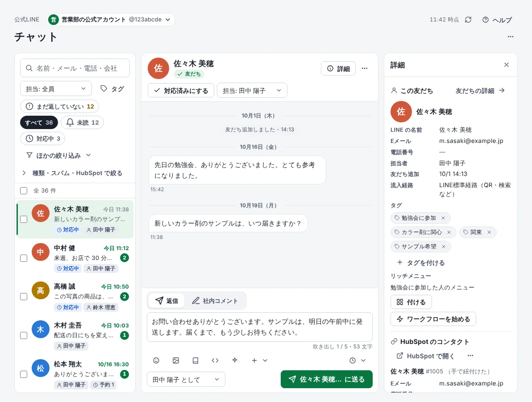Click タグを付ける add tag
This screenshot has width=532, height=402.
tap(421, 263)
